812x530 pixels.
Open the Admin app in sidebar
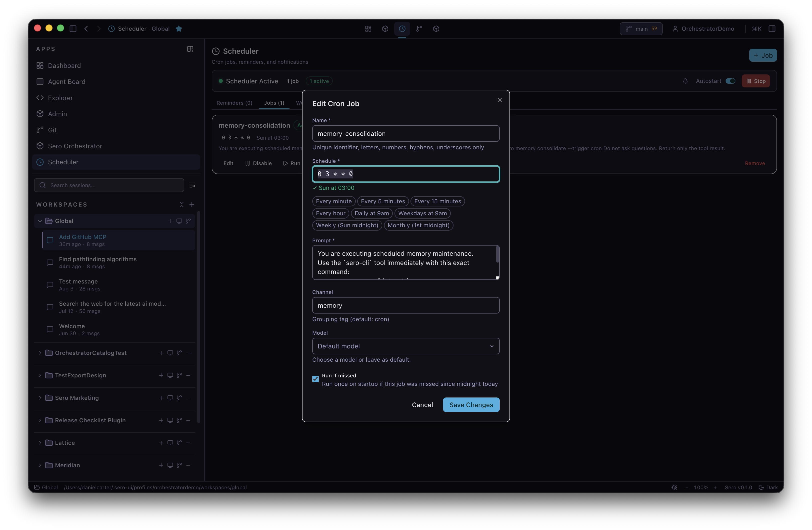coord(116,114)
